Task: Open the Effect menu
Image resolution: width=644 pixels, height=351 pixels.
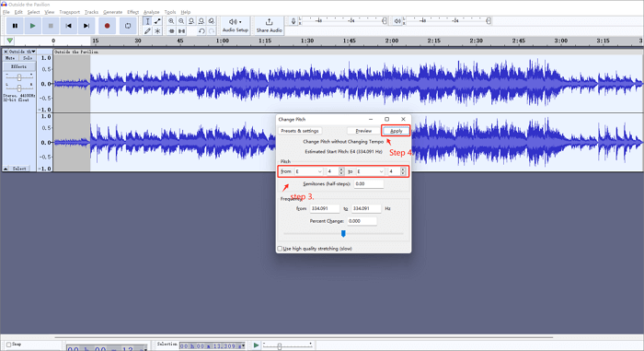Action: click(132, 12)
